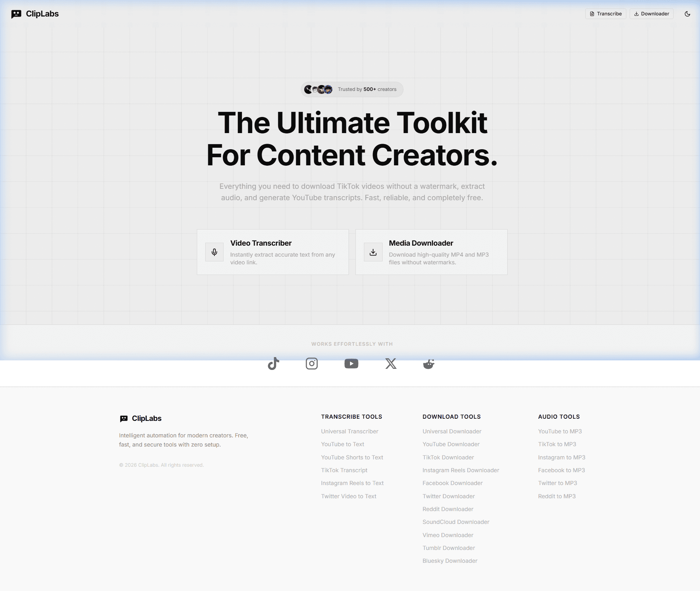Screen dimensions: 700x591
Task: Open TikTok Downloader link
Action: [x=448, y=458]
